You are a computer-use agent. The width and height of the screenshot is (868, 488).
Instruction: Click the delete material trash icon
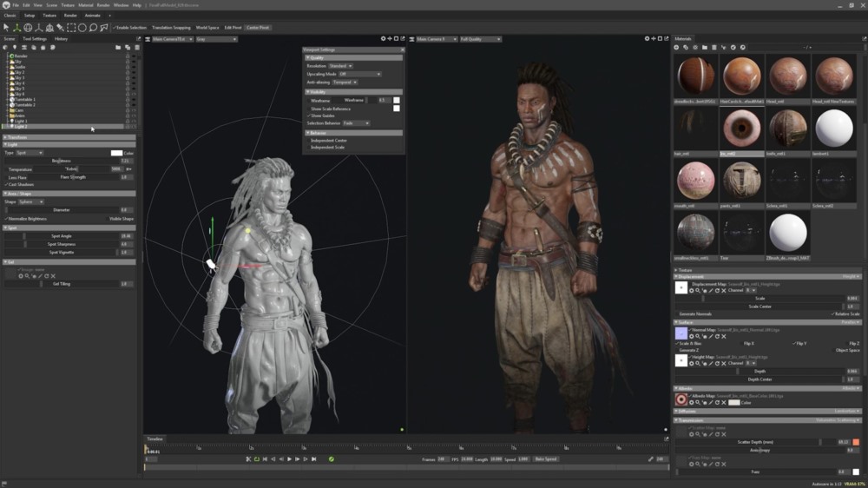[714, 48]
